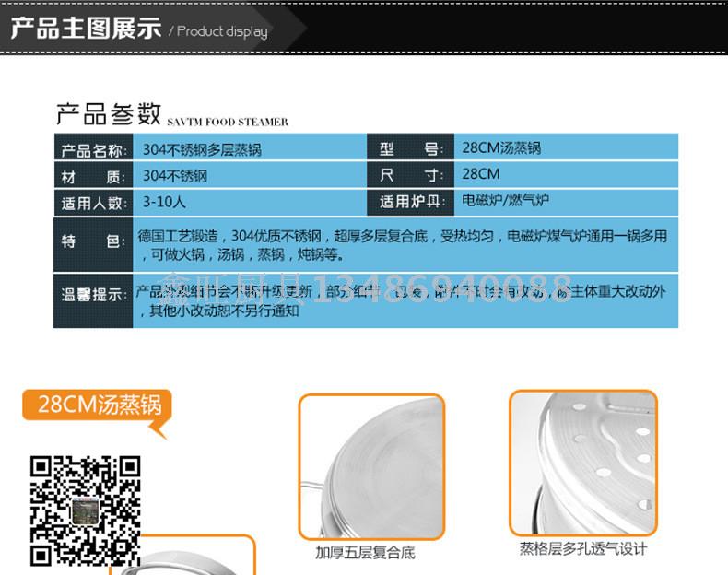Viewport: 728px width, 575px height.
Task: Click the 蒸格层多孔透气设计 caption text
Action: (582, 549)
